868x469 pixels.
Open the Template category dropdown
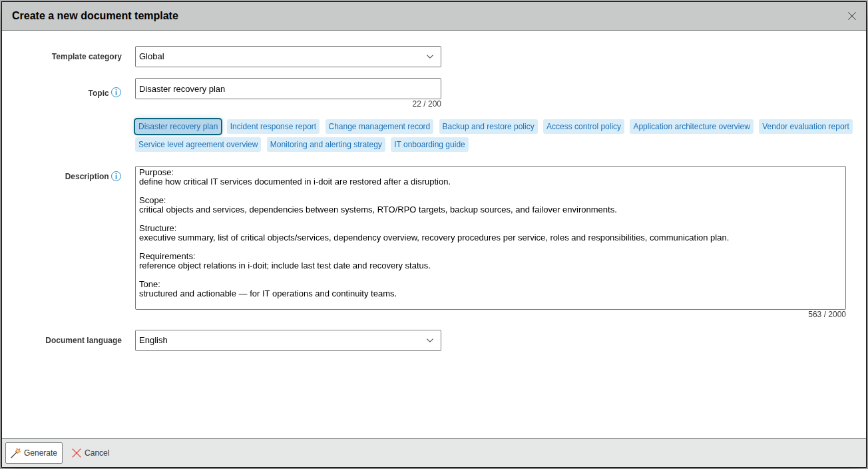click(288, 57)
